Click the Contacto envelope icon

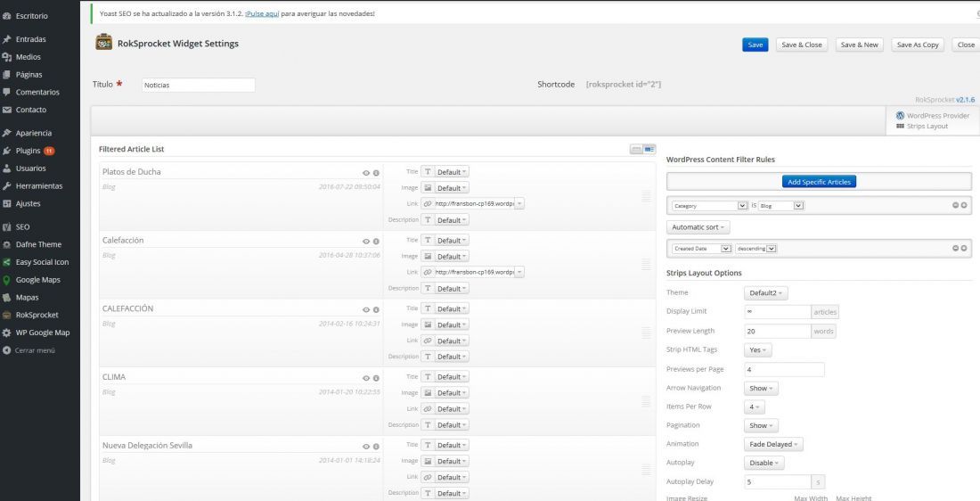click(x=7, y=110)
